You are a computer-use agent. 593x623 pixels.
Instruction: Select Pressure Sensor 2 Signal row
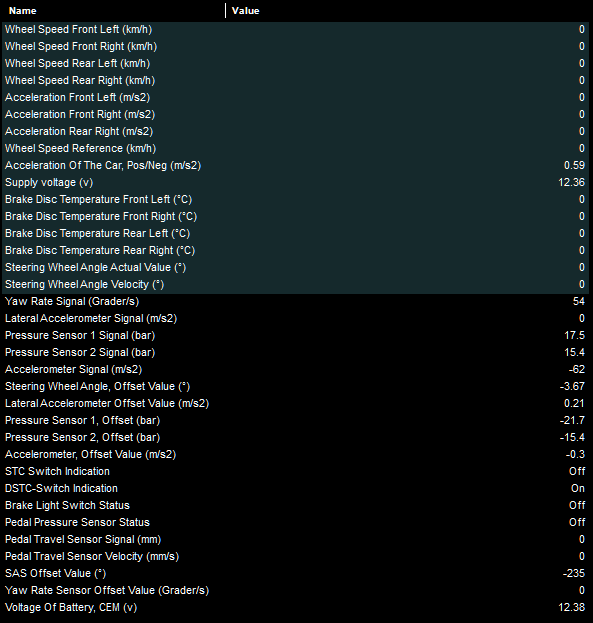(x=296, y=352)
